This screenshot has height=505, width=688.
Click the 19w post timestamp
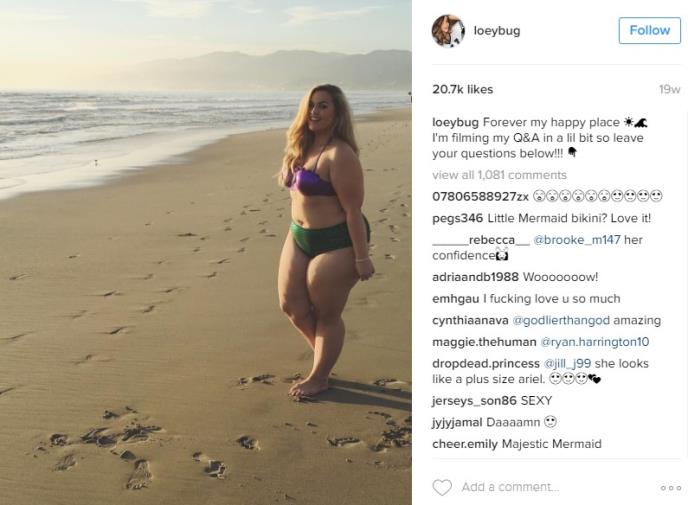click(669, 90)
